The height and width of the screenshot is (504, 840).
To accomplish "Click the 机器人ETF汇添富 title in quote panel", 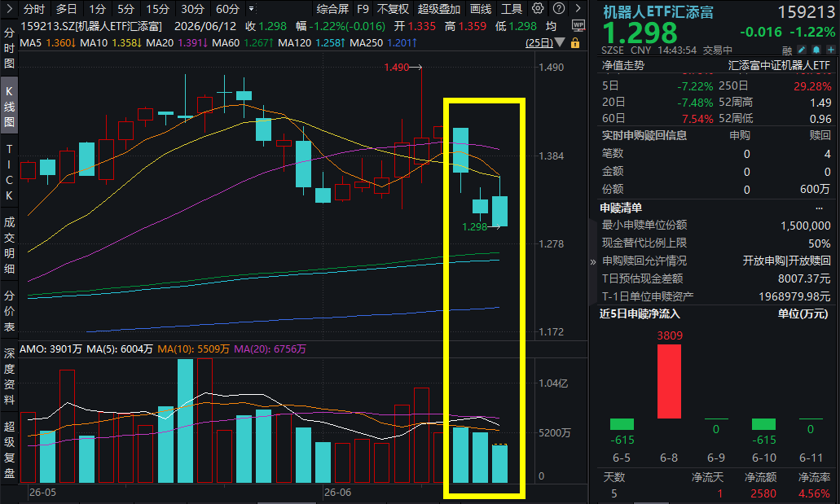I will click(657, 12).
